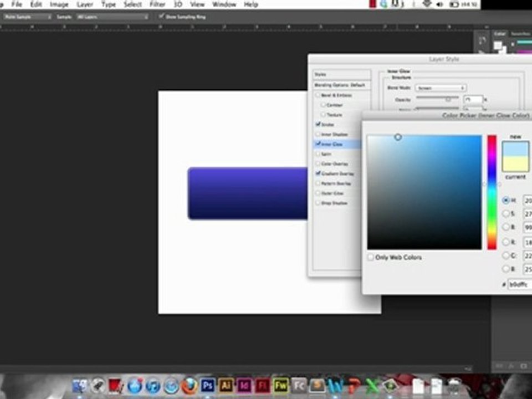Open the 3D menu
The height and width of the screenshot is (399, 532).
tap(178, 4)
